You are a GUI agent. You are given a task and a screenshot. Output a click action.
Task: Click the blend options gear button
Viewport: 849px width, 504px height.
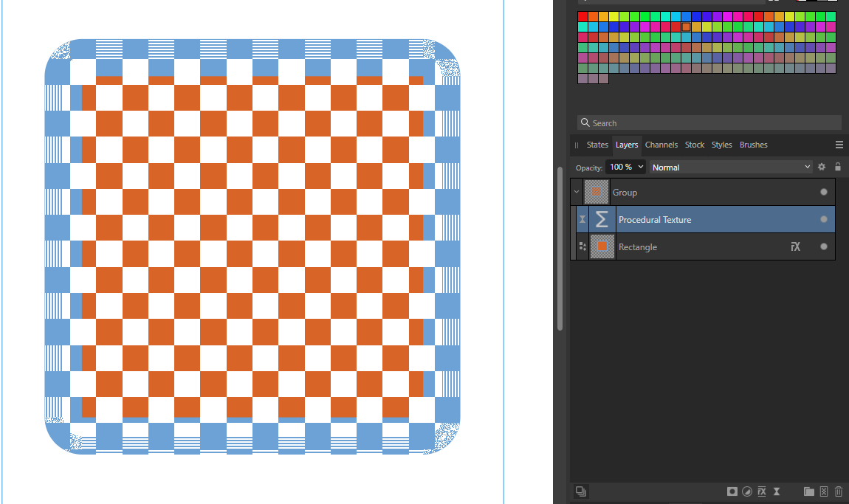[821, 167]
